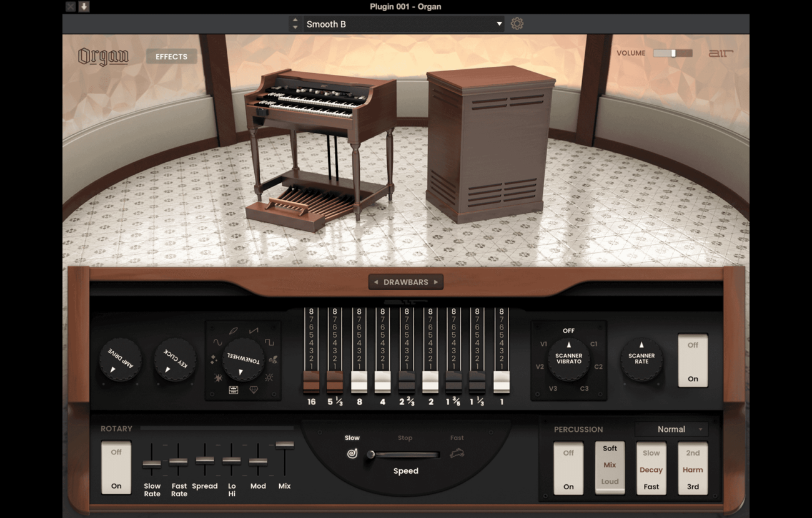812x518 pixels.
Task: Select the bee tonewheel icon
Action: (x=273, y=359)
